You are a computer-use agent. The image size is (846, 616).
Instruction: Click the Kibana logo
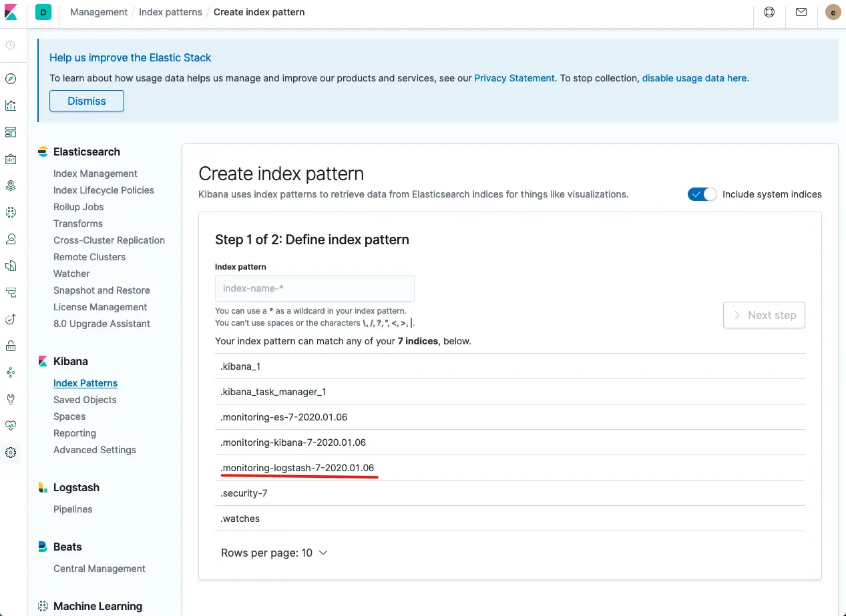pos(11,12)
